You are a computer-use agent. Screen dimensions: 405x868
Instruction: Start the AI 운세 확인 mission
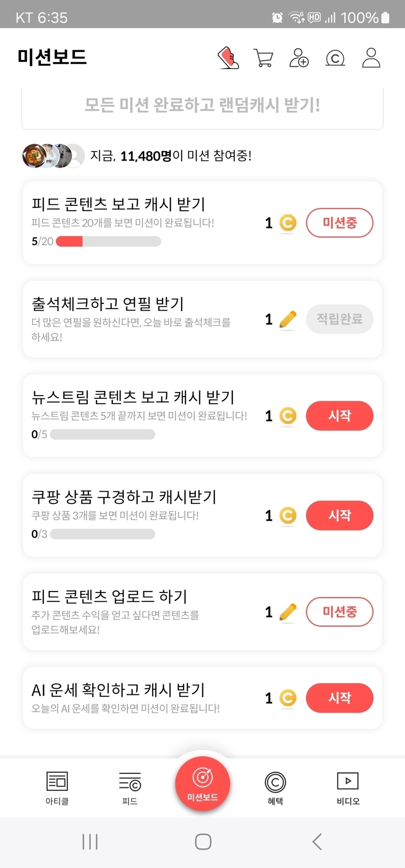tap(340, 698)
